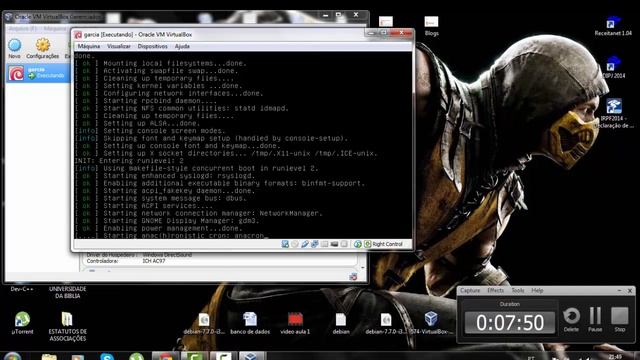Click the hard disk activity icon in the status bar
Viewport: 640px width, 360px height.
point(285,244)
